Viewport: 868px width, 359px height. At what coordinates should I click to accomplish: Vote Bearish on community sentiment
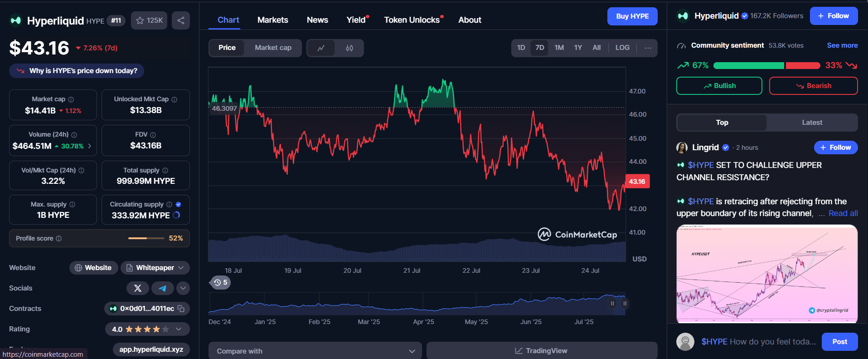(814, 86)
